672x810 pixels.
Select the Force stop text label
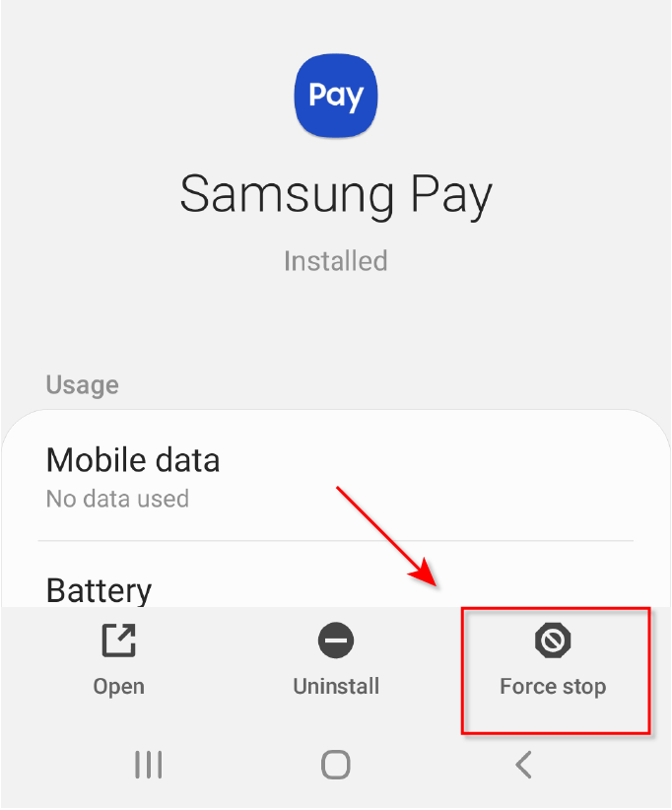(x=553, y=687)
